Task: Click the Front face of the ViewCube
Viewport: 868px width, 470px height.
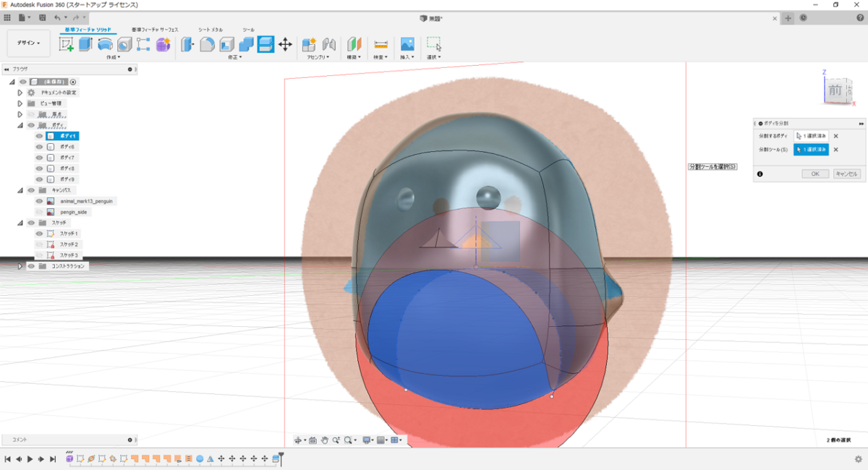Action: [x=835, y=90]
